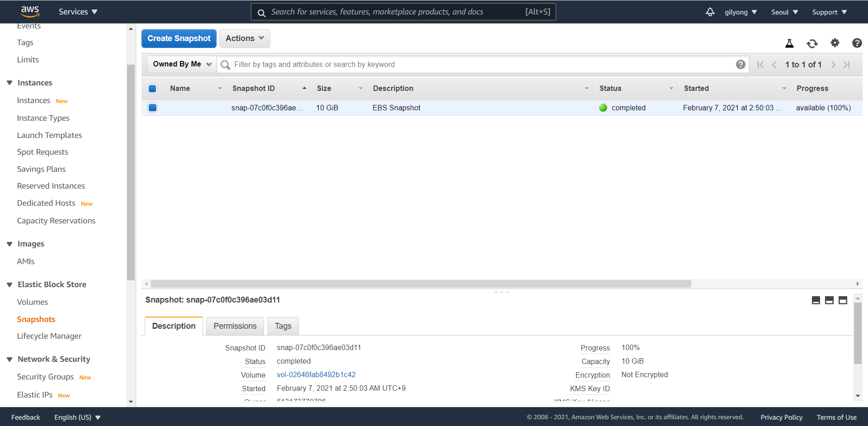Click the Feedback link
868x426 pixels.
coord(26,417)
